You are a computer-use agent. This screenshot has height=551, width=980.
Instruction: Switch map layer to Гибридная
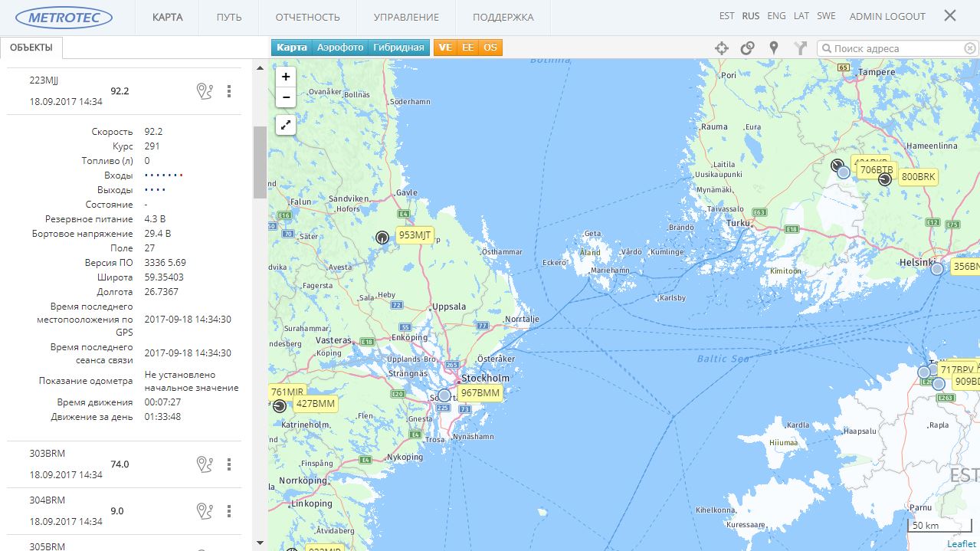(398, 48)
